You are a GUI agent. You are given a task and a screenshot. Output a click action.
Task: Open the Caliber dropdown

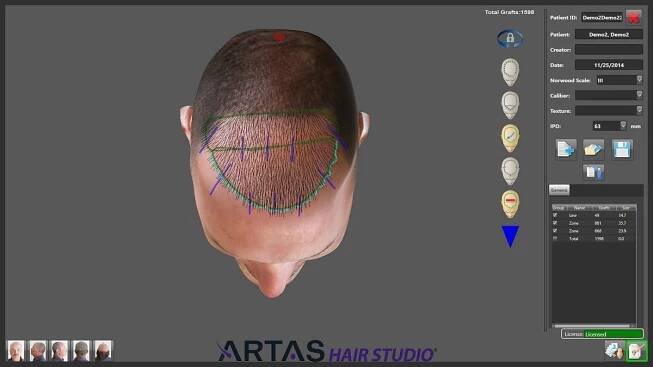[x=639, y=95]
